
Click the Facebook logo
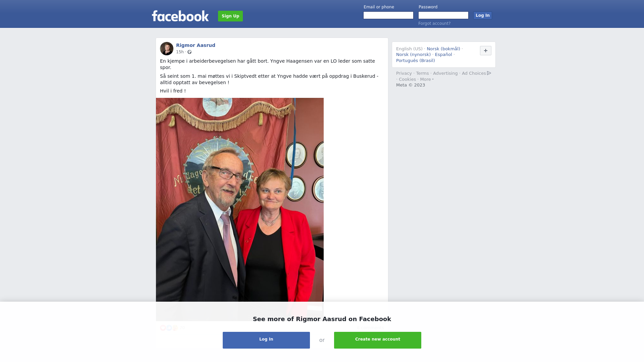tap(180, 16)
